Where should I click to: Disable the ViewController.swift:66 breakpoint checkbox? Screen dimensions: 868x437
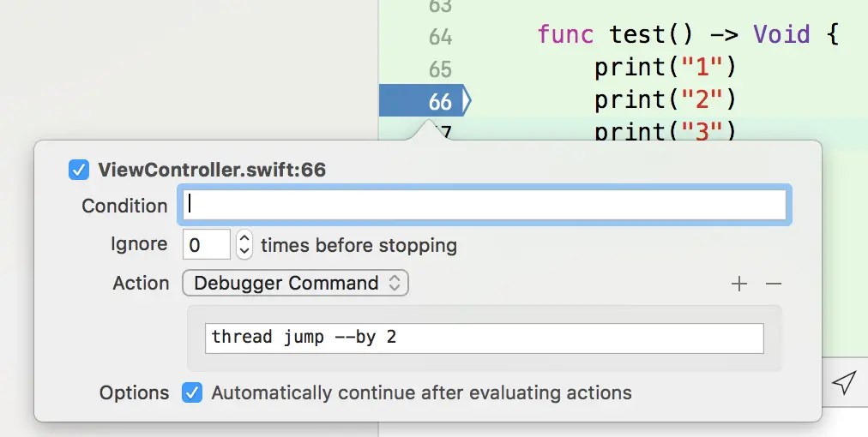pos(79,170)
